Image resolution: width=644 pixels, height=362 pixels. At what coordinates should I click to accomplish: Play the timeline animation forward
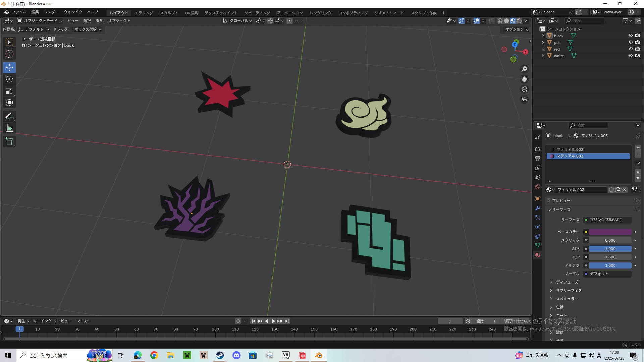(x=273, y=321)
